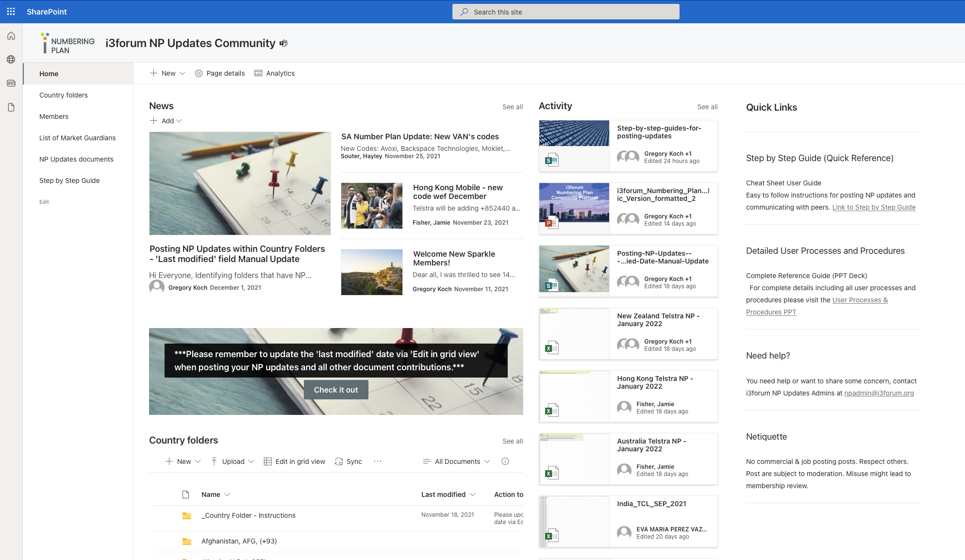Viewport: 965px width, 560px height.
Task: Open Posting-NP-Updates activity card title
Action: click(x=663, y=257)
